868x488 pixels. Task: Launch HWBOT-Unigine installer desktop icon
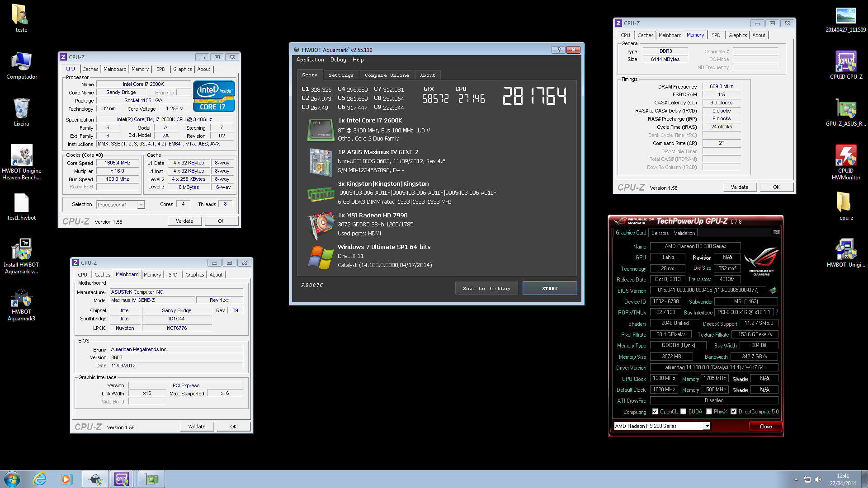[x=846, y=253]
